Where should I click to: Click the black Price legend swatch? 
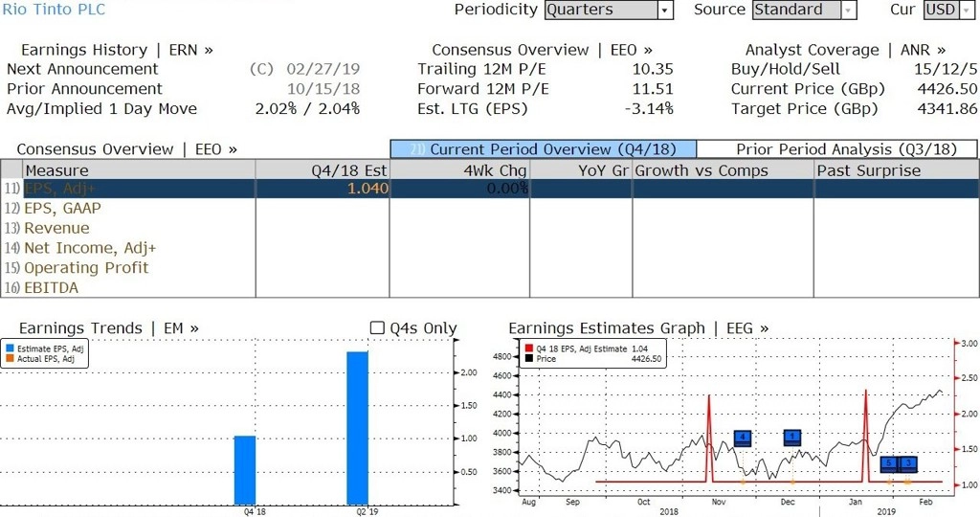tap(528, 359)
